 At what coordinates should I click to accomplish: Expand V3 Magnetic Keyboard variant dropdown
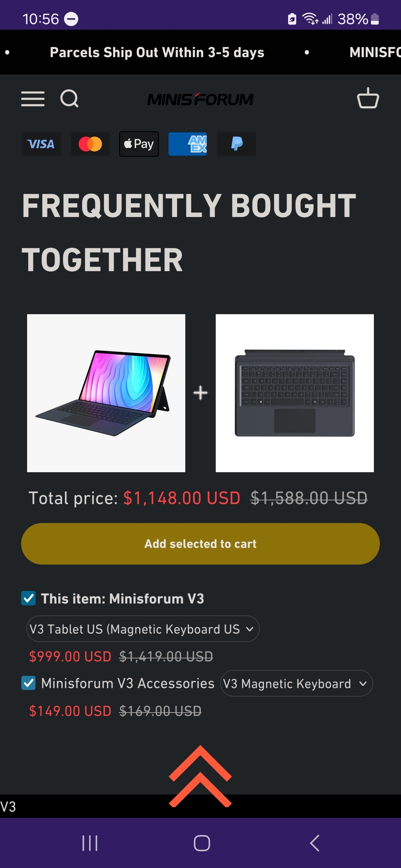(296, 683)
